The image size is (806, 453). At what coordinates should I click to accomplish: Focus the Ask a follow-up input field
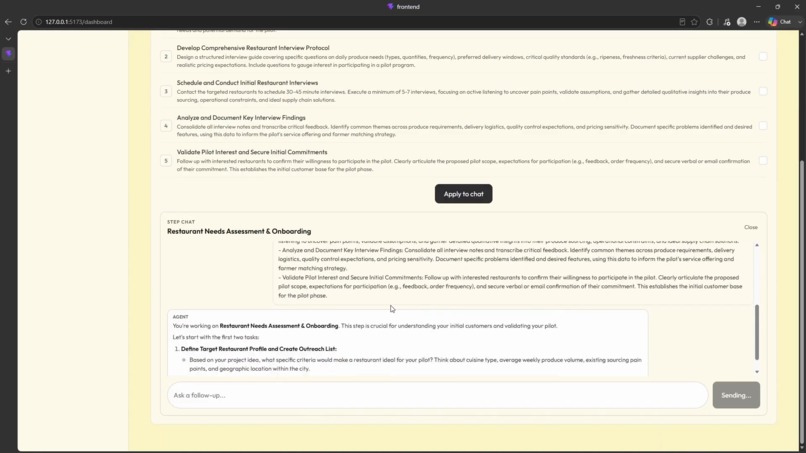point(437,395)
